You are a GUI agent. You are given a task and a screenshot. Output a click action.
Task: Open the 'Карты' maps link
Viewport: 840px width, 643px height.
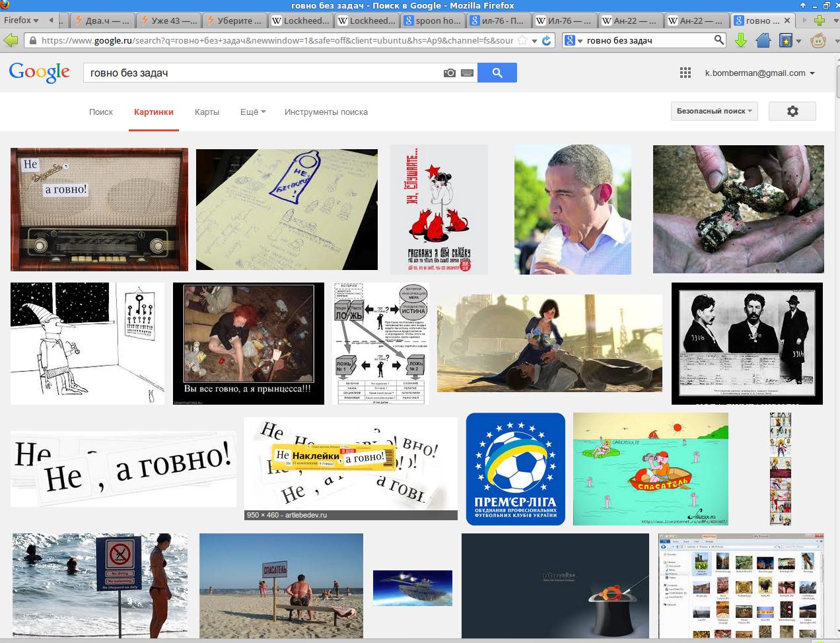[207, 112]
